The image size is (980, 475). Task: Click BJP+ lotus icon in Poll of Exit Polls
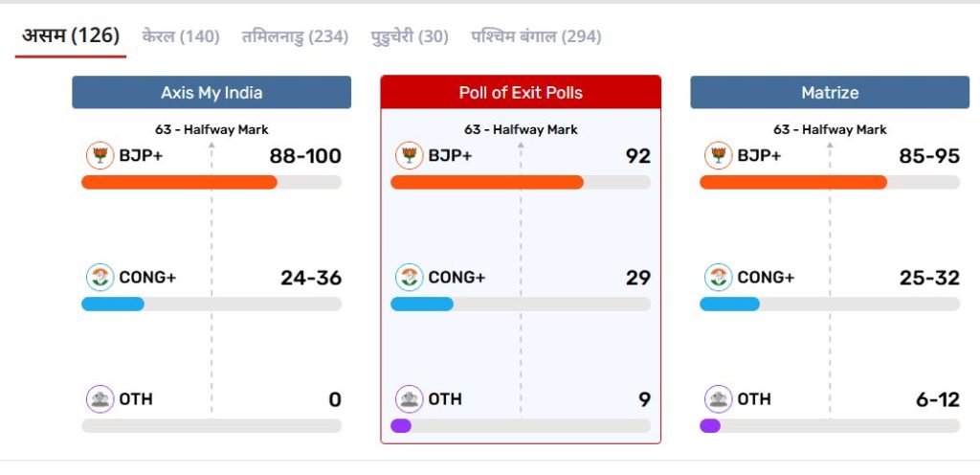click(x=409, y=155)
